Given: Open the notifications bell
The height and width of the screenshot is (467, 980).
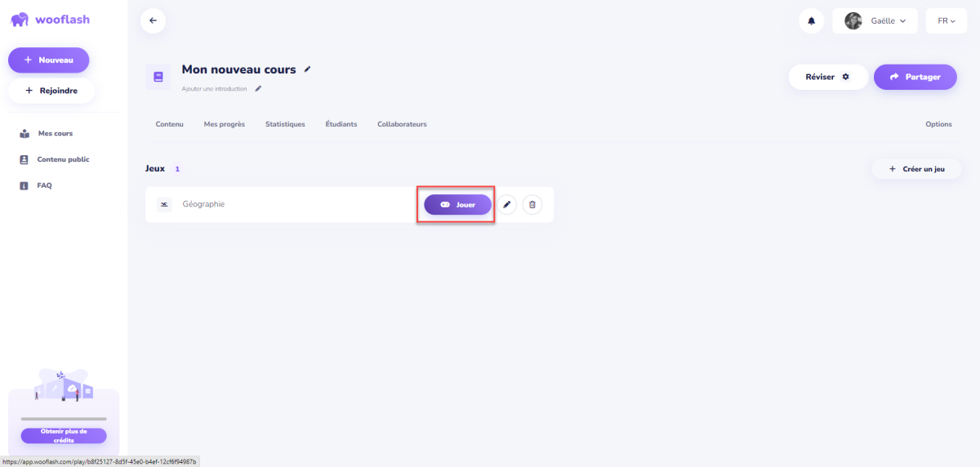Looking at the screenshot, I should pyautogui.click(x=811, y=21).
